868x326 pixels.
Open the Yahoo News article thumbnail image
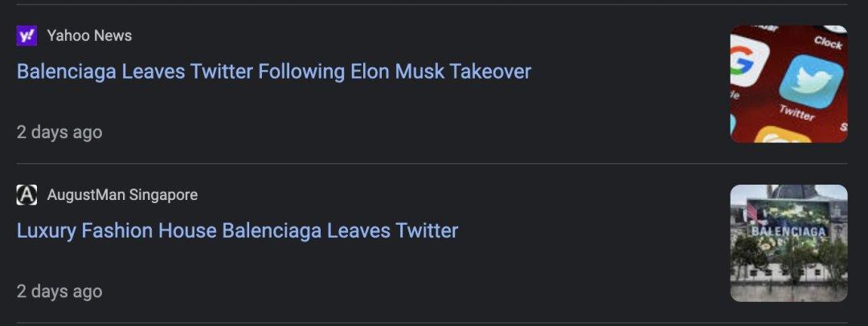(x=788, y=84)
